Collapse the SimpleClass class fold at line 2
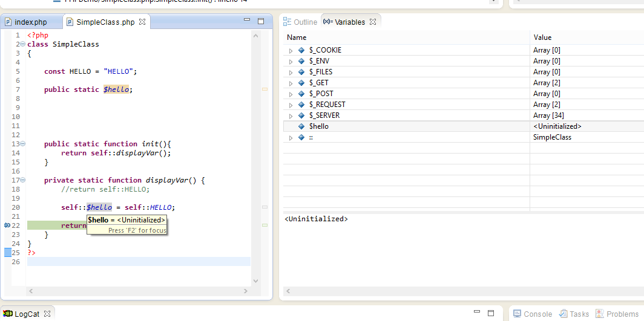 click(22, 44)
